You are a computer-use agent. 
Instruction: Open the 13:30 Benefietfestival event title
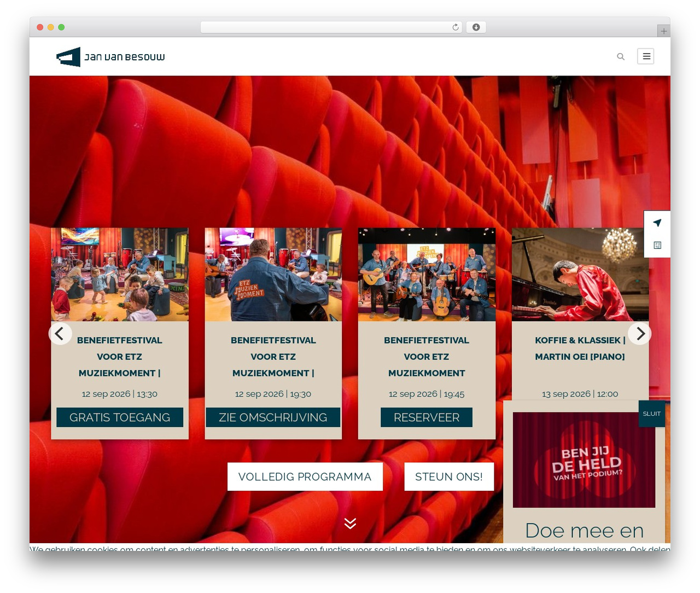120,357
